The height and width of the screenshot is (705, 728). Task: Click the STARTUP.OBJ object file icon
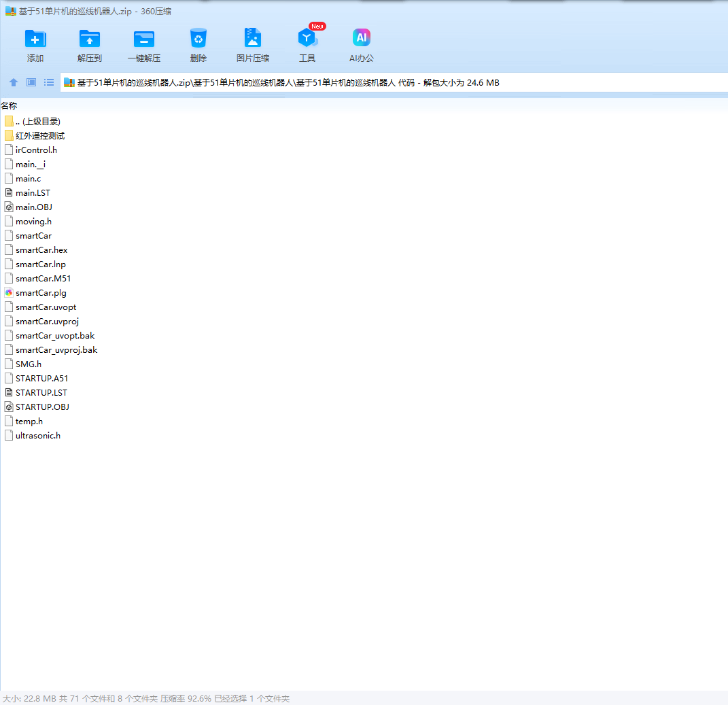coord(9,407)
